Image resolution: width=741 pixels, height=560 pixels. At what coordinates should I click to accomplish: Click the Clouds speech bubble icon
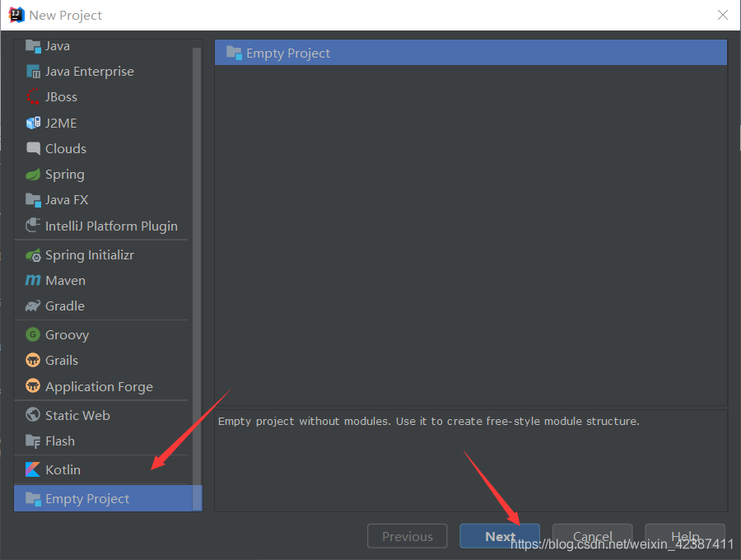click(x=33, y=148)
